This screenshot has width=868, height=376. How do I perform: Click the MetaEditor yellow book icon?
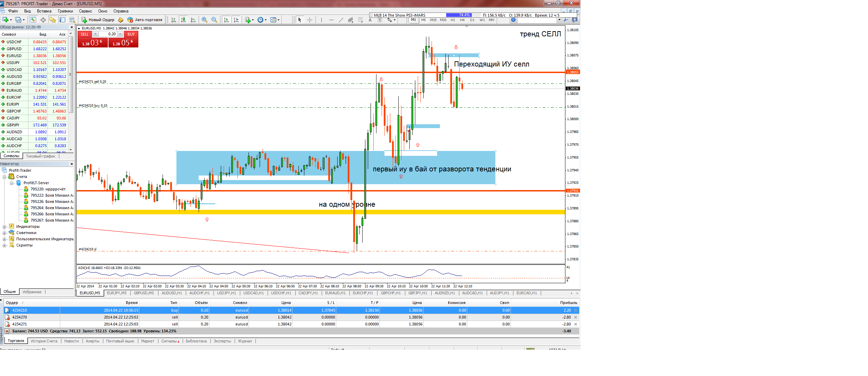point(121,20)
